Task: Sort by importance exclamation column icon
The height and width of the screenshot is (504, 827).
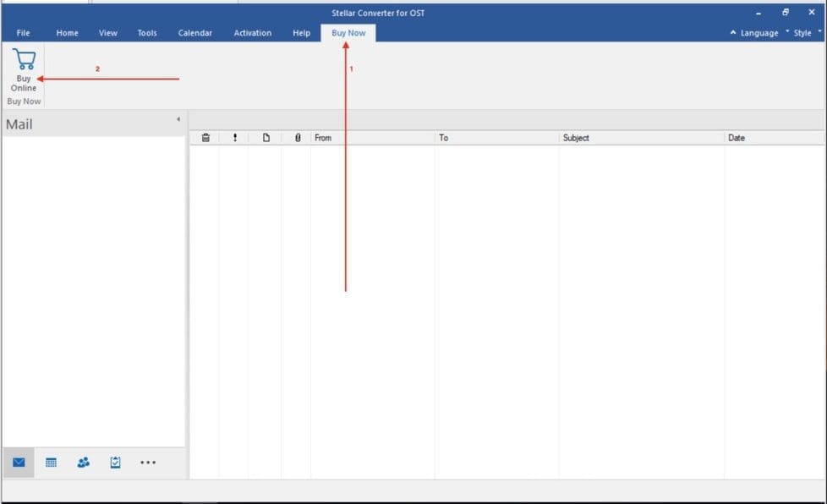Action: (x=234, y=138)
